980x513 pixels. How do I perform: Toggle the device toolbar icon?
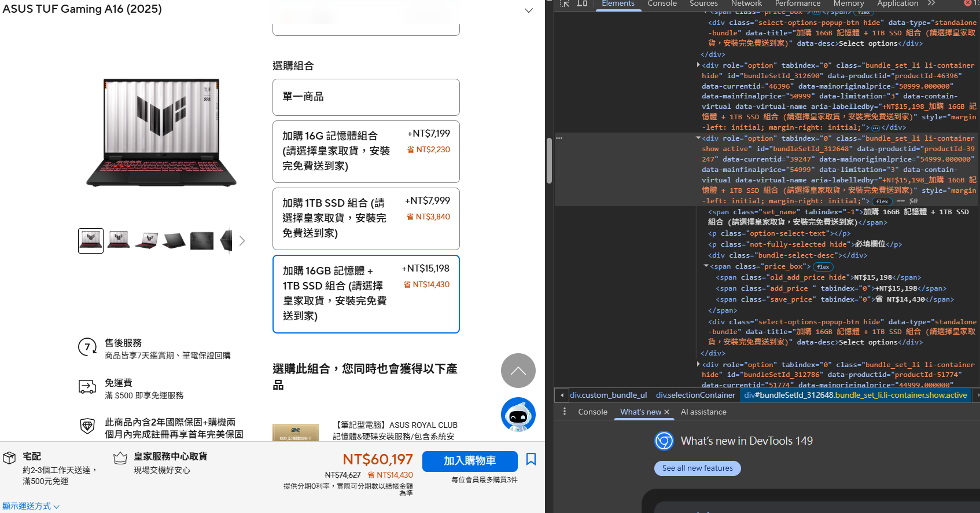582,3
